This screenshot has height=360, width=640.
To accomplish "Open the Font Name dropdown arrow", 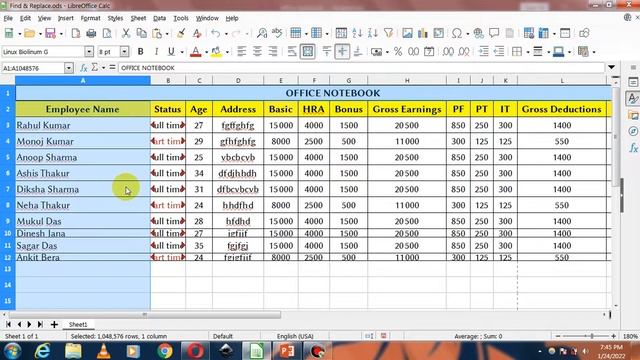I will tap(89, 52).
